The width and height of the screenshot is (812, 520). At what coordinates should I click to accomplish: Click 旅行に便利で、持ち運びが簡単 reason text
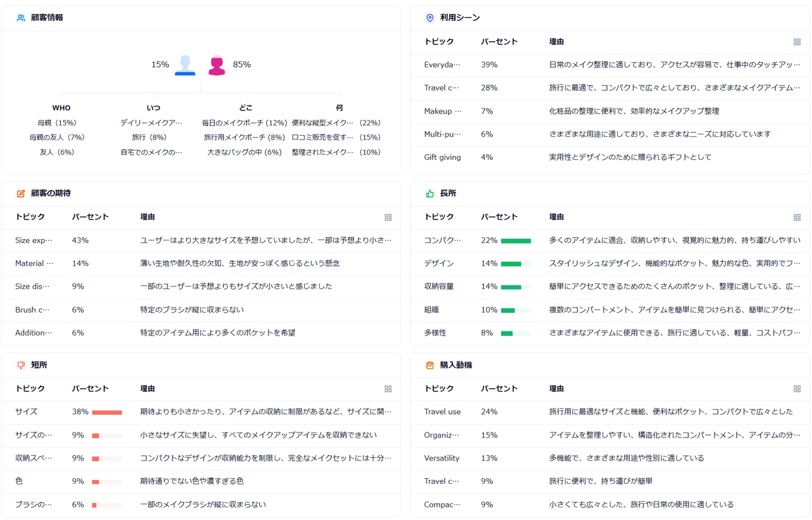601,481
